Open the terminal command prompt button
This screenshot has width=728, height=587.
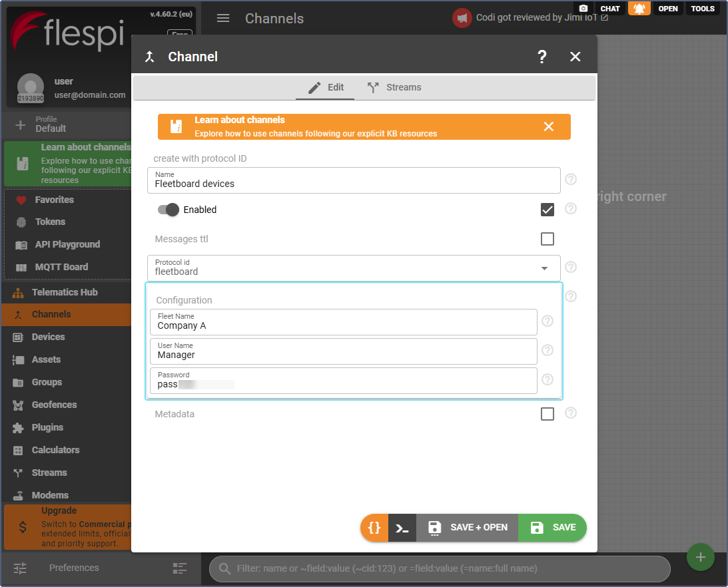click(x=402, y=528)
